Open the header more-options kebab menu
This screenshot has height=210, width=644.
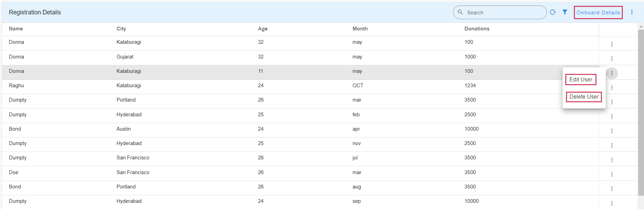tap(632, 12)
